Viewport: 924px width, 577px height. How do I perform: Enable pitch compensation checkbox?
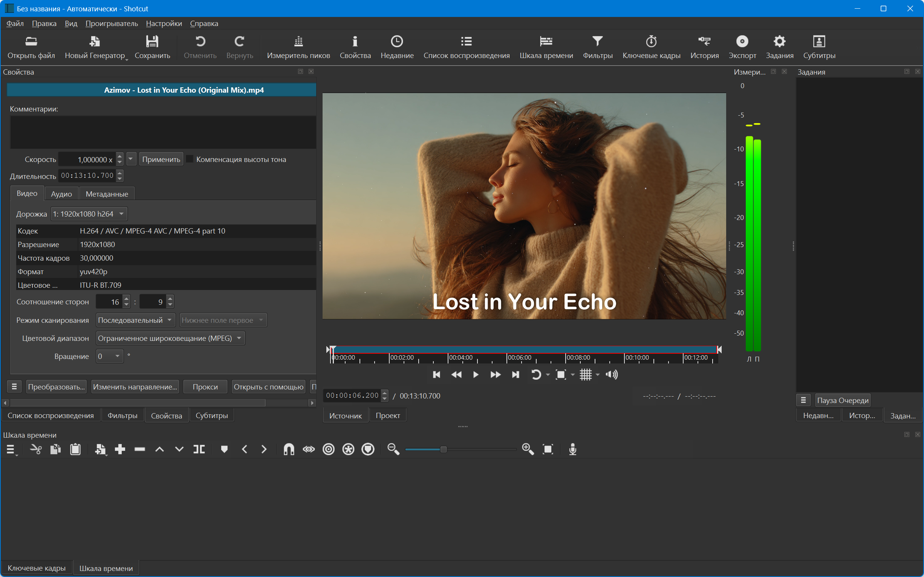click(x=190, y=159)
